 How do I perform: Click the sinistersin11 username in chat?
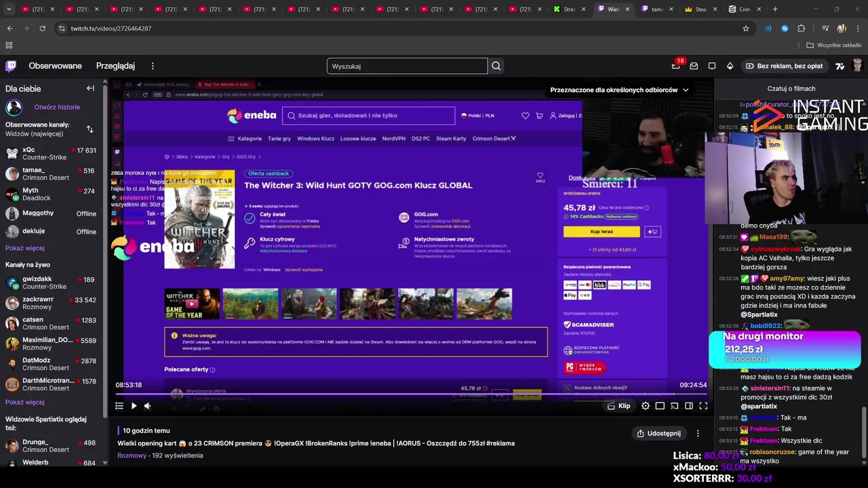click(768, 388)
